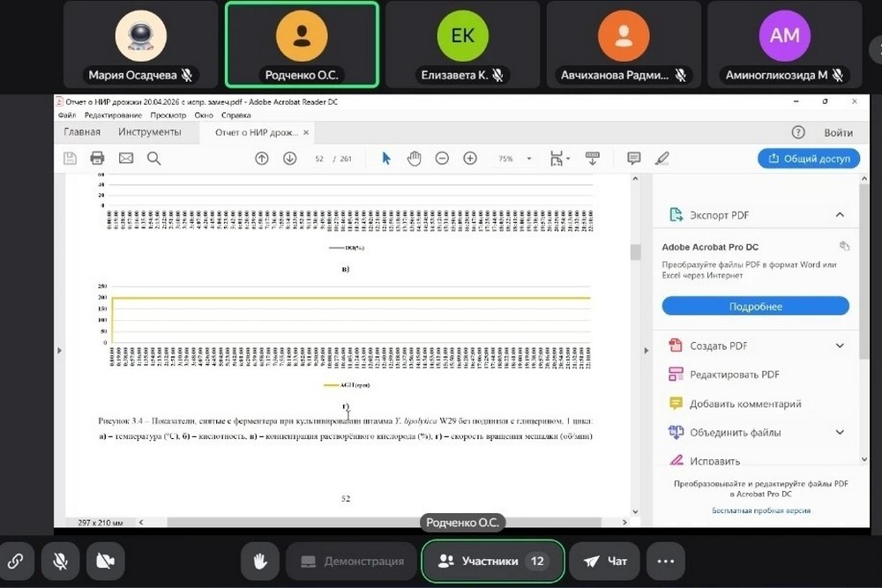Click the current page number field 52
This screenshot has height=588, width=882.
[x=319, y=159]
